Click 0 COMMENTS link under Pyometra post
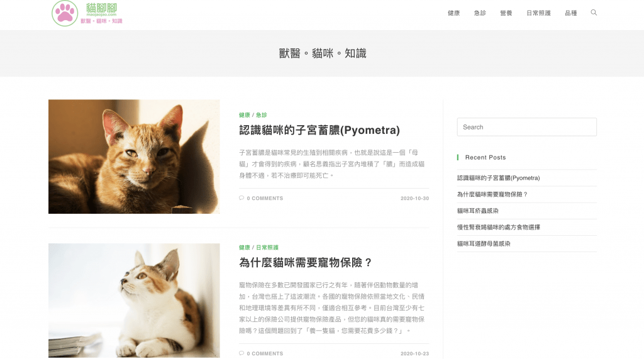This screenshot has height=359, width=644. click(265, 198)
